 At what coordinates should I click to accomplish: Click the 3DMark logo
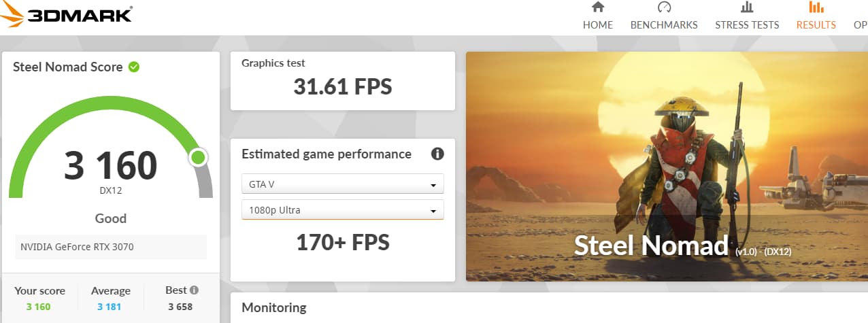[x=67, y=15]
